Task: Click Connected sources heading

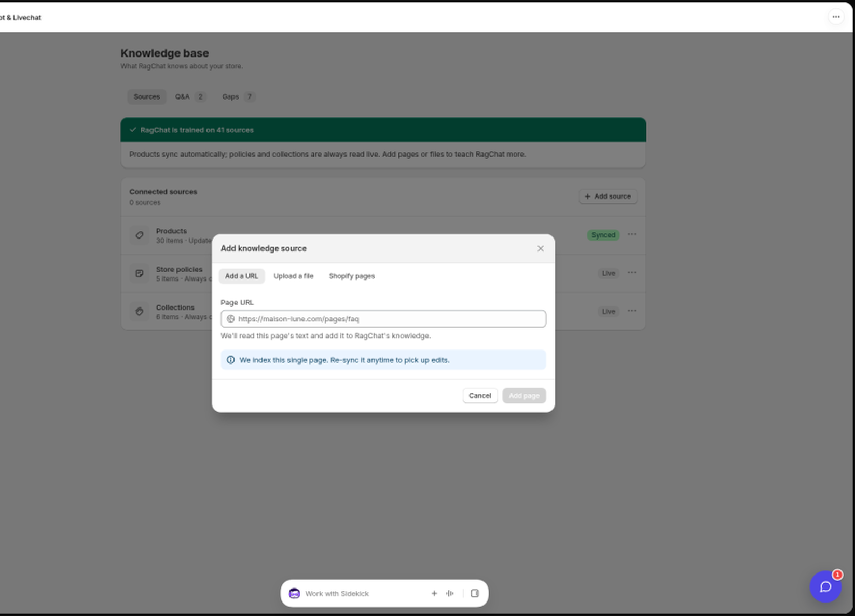Action: pos(163,192)
